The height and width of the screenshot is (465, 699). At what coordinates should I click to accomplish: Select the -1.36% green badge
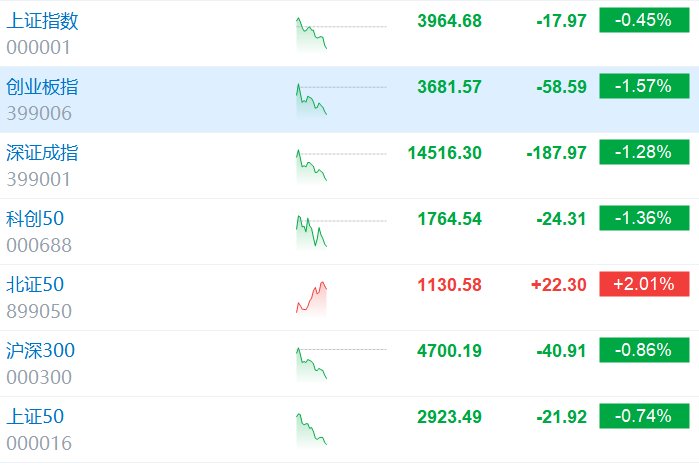pos(644,218)
